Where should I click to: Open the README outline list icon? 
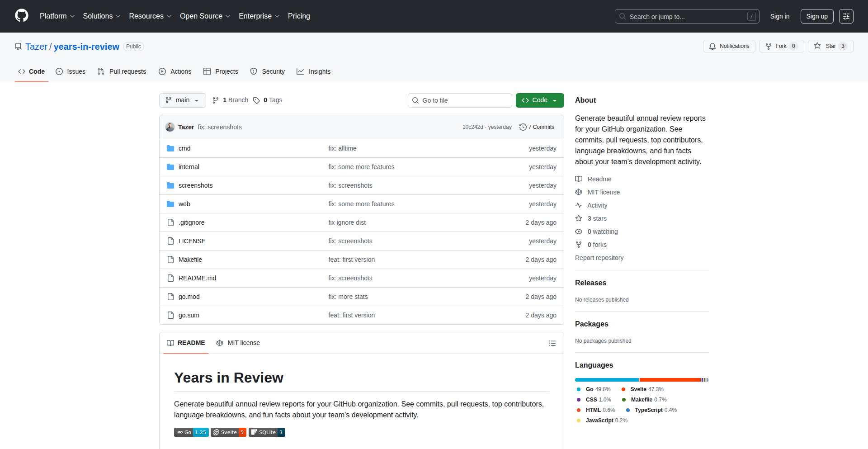552,343
